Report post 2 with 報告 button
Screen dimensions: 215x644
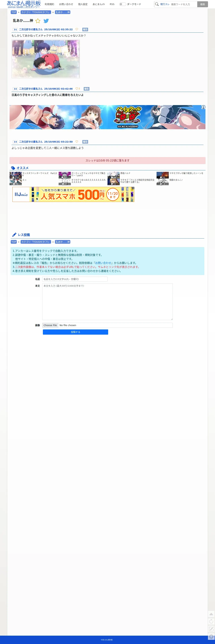click(86, 89)
